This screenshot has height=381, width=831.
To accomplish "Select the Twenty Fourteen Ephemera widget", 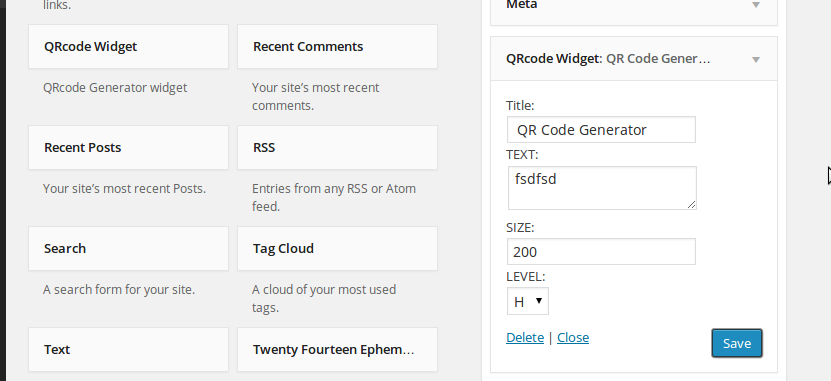I will click(338, 350).
